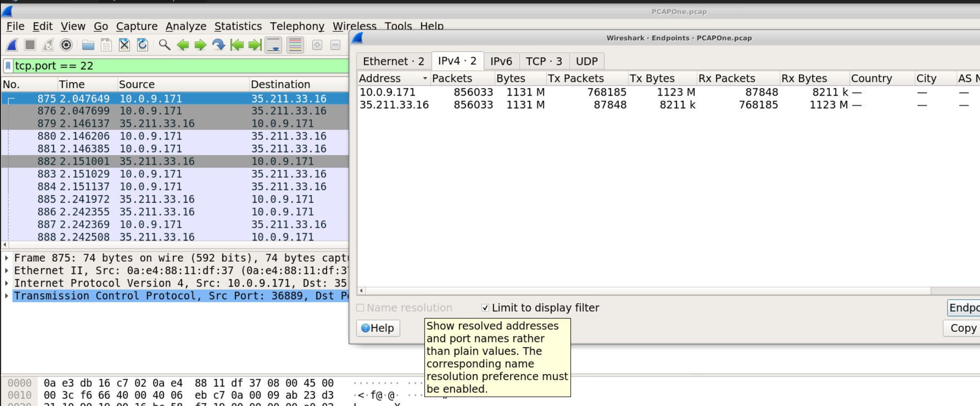Click the stop capture icon

coord(30,44)
